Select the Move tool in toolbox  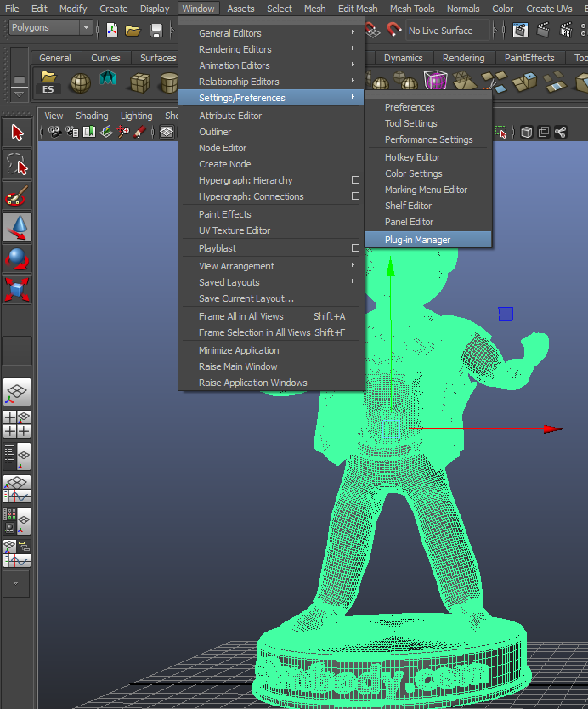pos(18,227)
